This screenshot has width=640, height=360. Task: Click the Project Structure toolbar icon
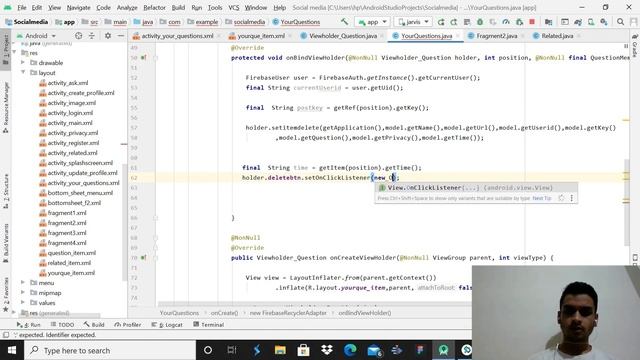[549, 22]
